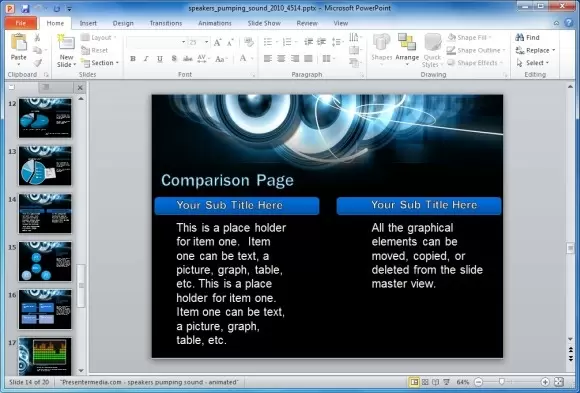This screenshot has width=580, height=393.
Task: Open the Change Case dropdown
Action: 221,59
